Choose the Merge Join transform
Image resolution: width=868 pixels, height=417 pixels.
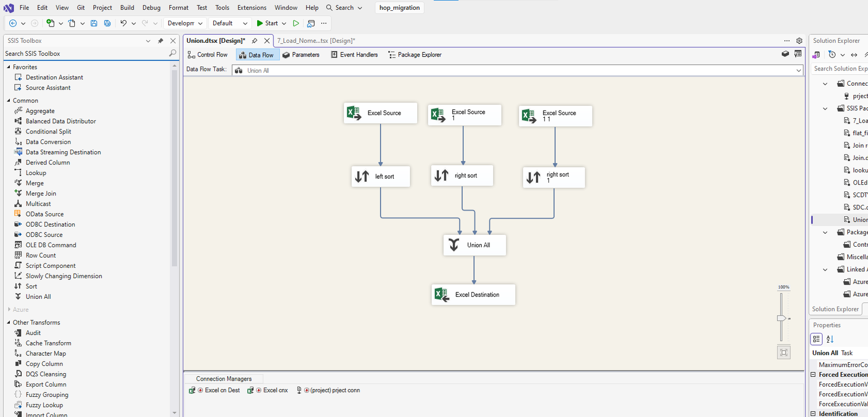tap(40, 193)
